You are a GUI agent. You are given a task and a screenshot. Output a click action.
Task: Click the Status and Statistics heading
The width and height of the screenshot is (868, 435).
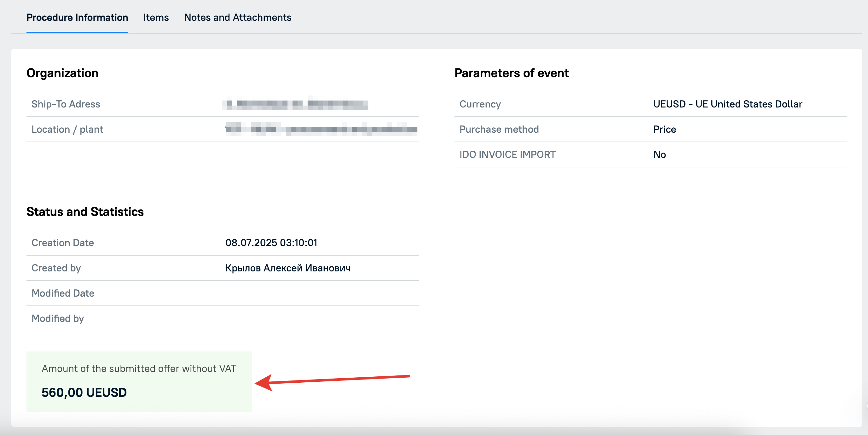[x=85, y=212]
